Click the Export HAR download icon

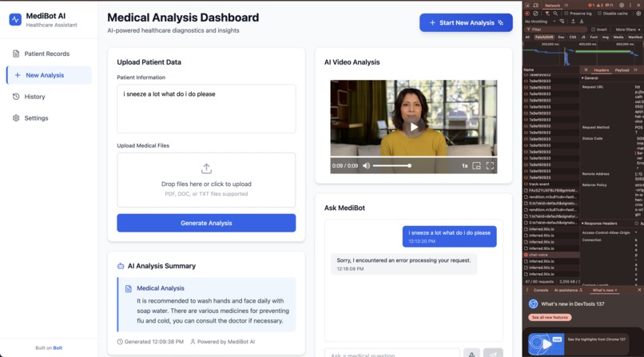pos(582,22)
